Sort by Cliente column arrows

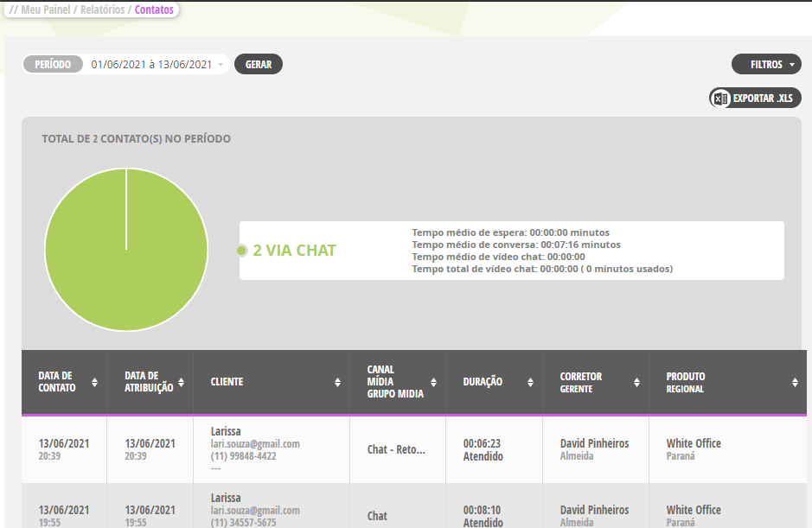point(337,382)
